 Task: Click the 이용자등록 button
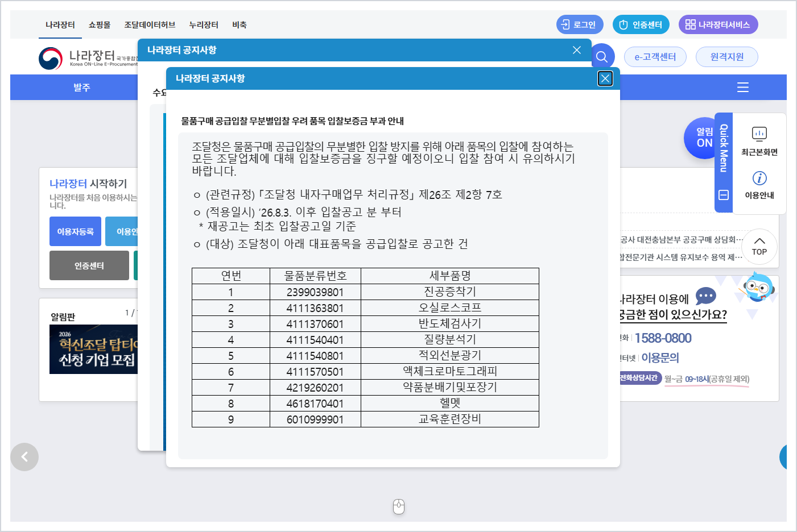75,231
